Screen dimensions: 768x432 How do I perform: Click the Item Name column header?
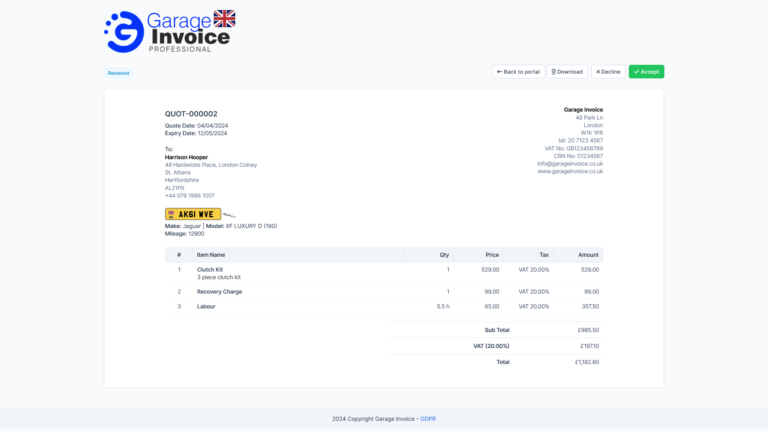point(211,255)
